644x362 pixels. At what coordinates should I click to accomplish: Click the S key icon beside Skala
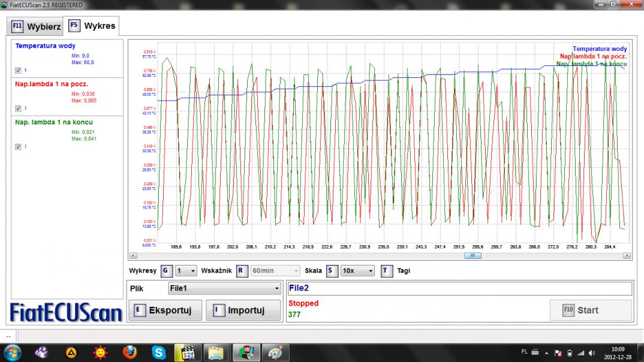[332, 271]
